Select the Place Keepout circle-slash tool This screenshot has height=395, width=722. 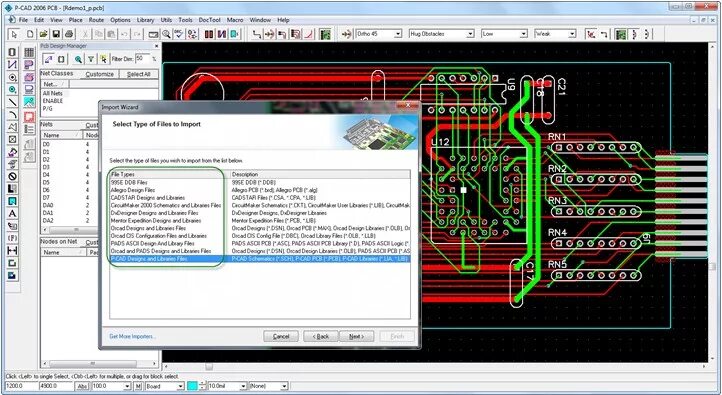12,176
